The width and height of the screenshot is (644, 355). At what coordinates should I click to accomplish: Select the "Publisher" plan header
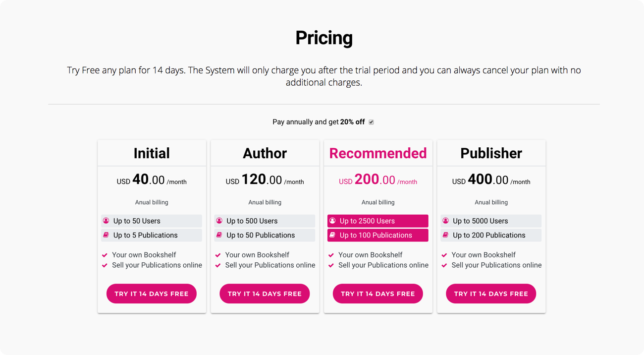click(491, 153)
